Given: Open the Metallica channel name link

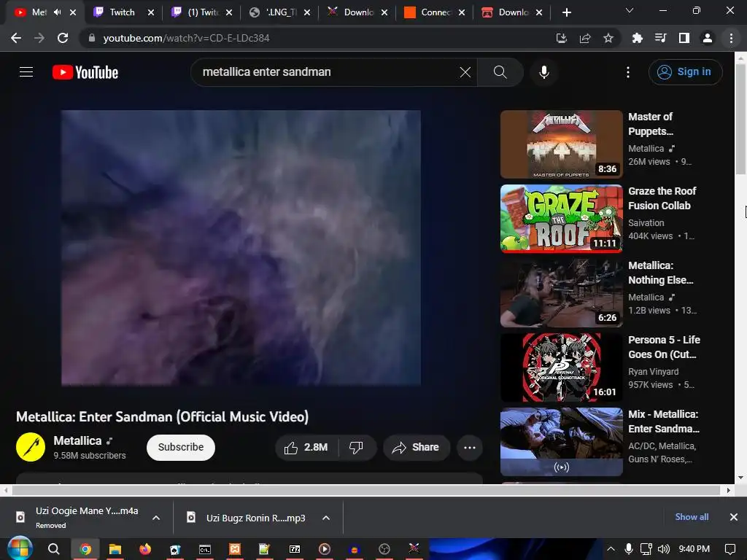Looking at the screenshot, I should click(77, 440).
